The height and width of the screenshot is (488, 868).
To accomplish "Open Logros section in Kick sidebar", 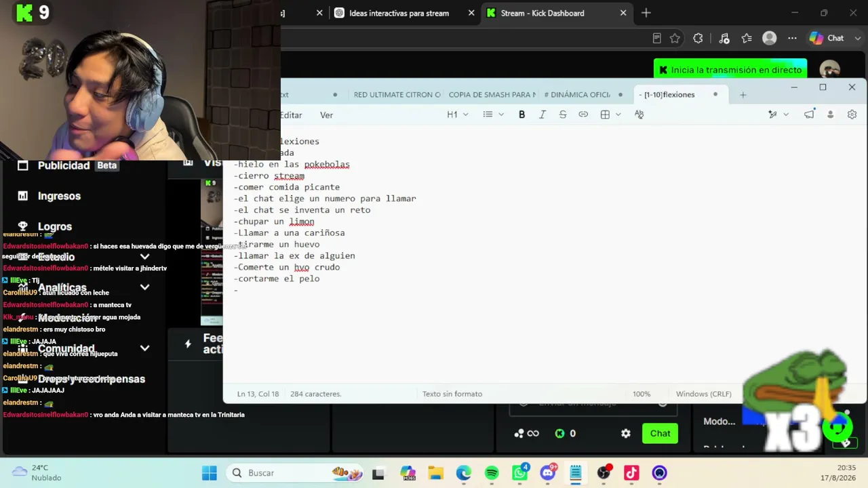I will pyautogui.click(x=54, y=226).
